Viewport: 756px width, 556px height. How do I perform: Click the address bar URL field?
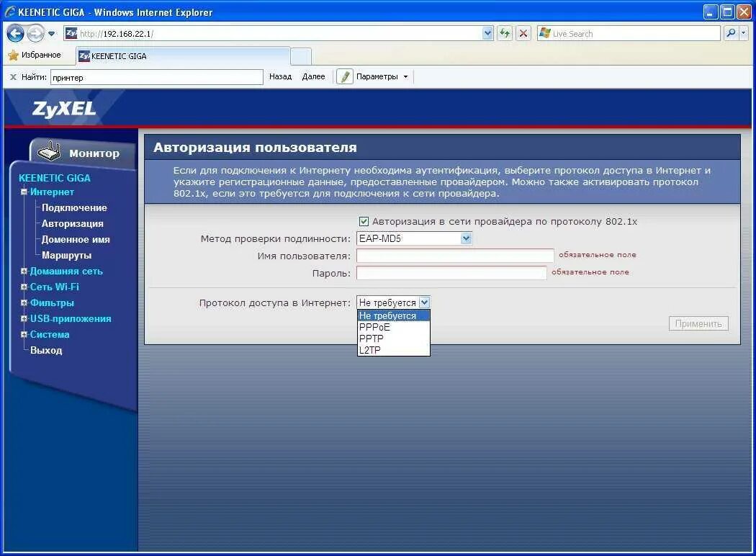click(279, 33)
